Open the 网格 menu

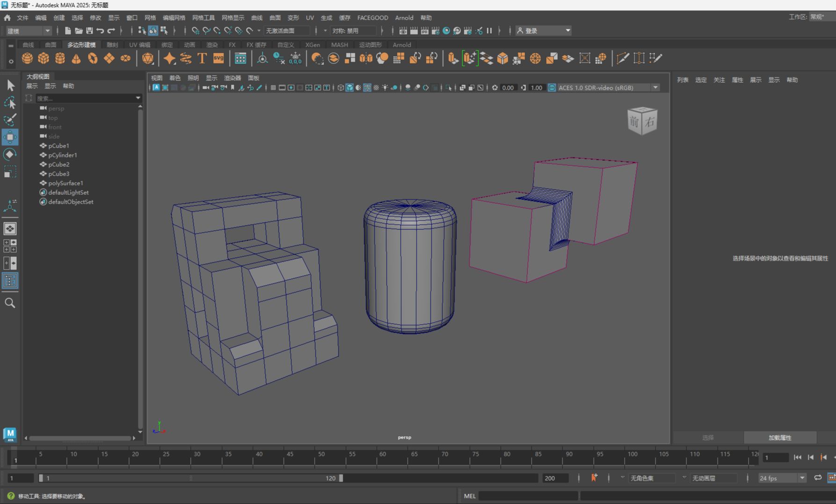tap(149, 18)
